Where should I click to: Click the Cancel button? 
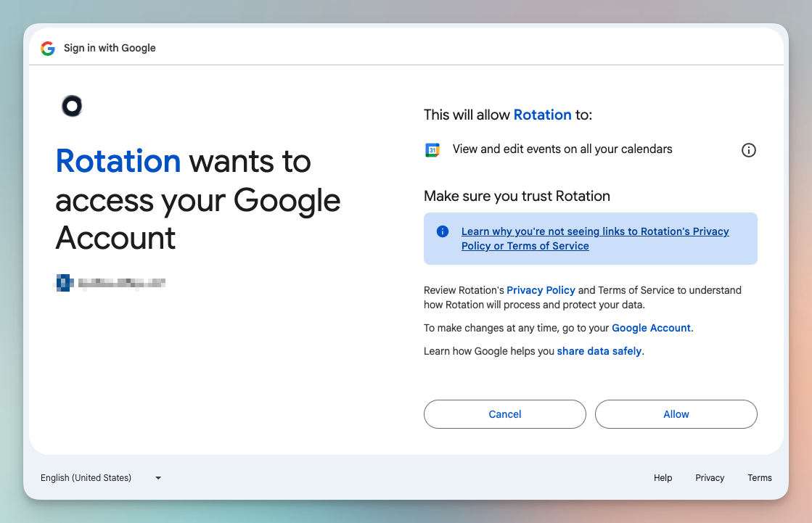pyautogui.click(x=505, y=414)
